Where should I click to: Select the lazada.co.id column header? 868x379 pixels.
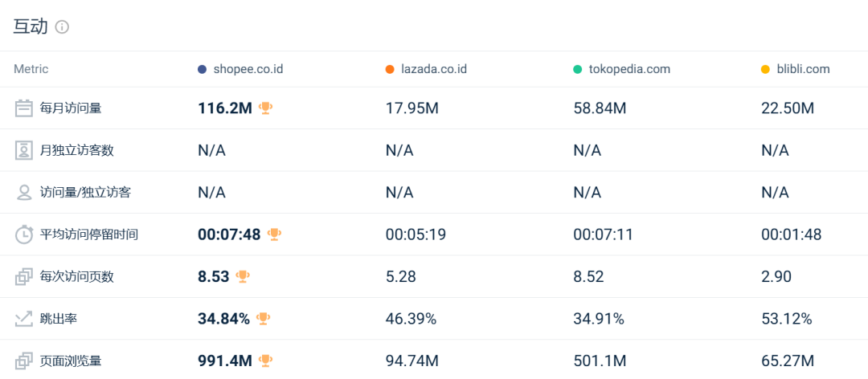tap(434, 69)
